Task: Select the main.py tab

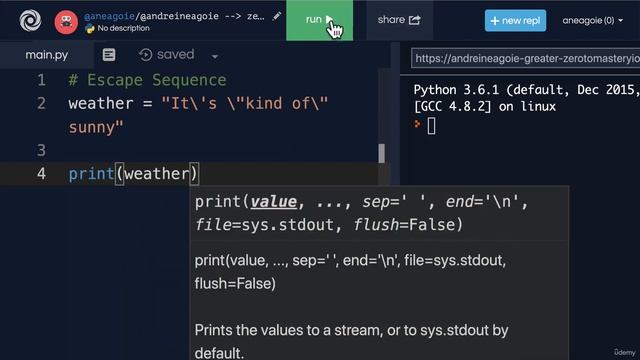Action: pos(47,55)
